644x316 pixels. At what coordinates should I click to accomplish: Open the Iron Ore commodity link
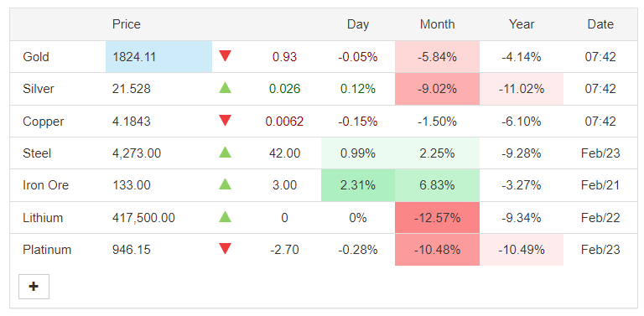point(45,185)
